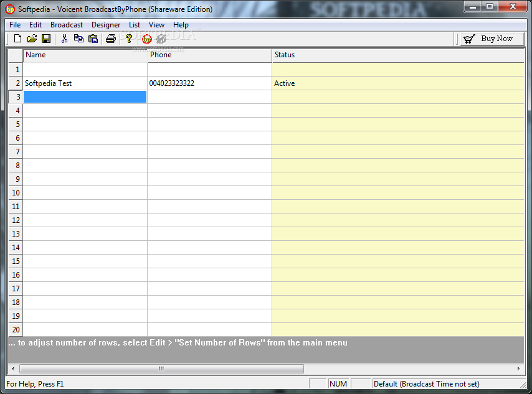
Task: Click the bp application icon in title bar
Action: 10,9
